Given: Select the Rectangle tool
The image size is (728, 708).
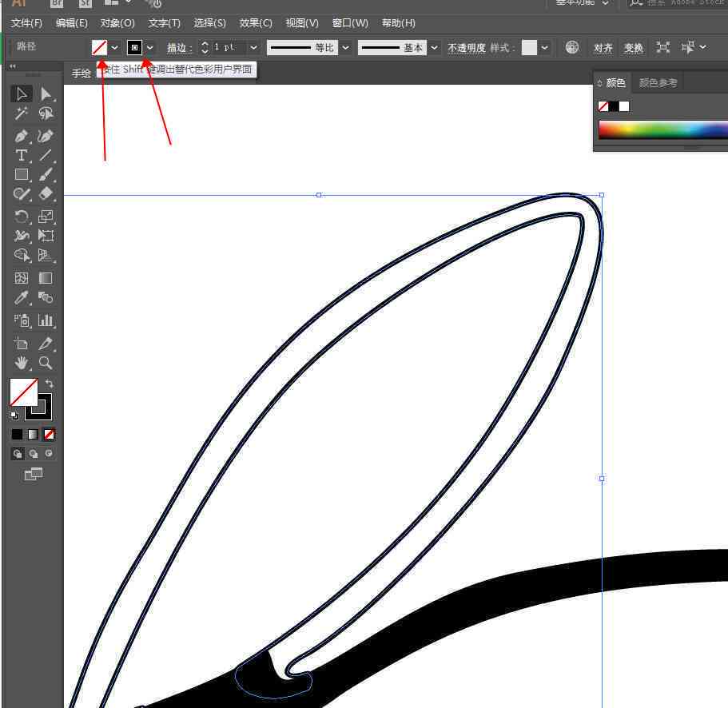Looking at the screenshot, I should click(x=22, y=174).
